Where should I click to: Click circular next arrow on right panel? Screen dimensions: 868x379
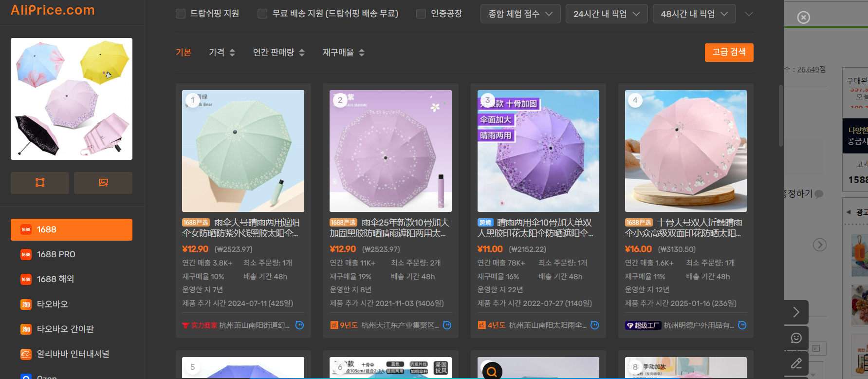click(x=820, y=245)
